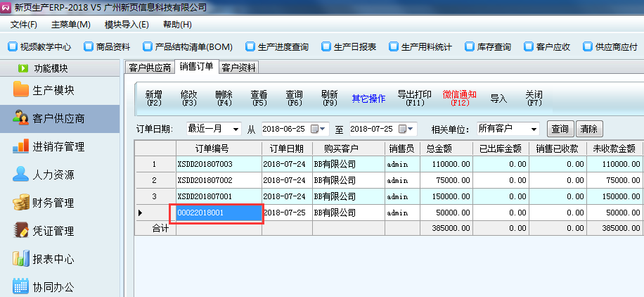Select 人力资源 person icon
Viewport: 644px width, 297px height.
(20, 175)
